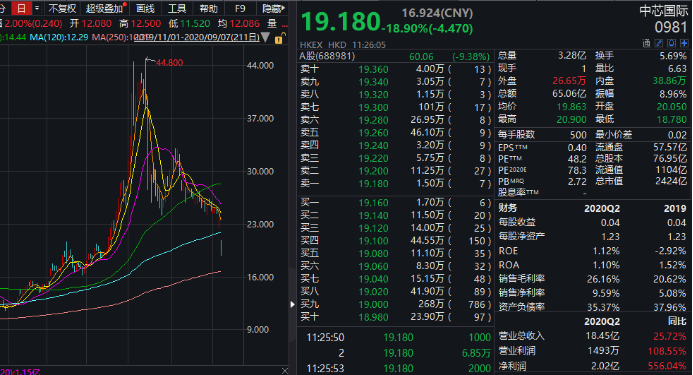The width and height of the screenshot is (693, 375).
Task: Click the last price 19.180
Action: (x=340, y=22)
